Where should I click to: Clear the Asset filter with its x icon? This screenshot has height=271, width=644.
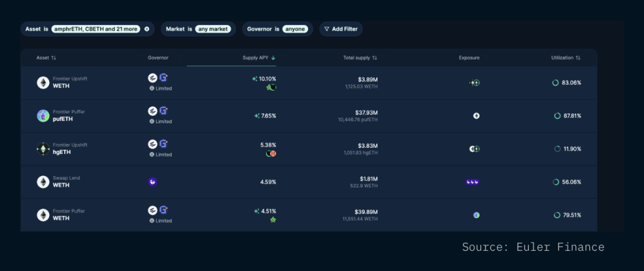tap(147, 29)
